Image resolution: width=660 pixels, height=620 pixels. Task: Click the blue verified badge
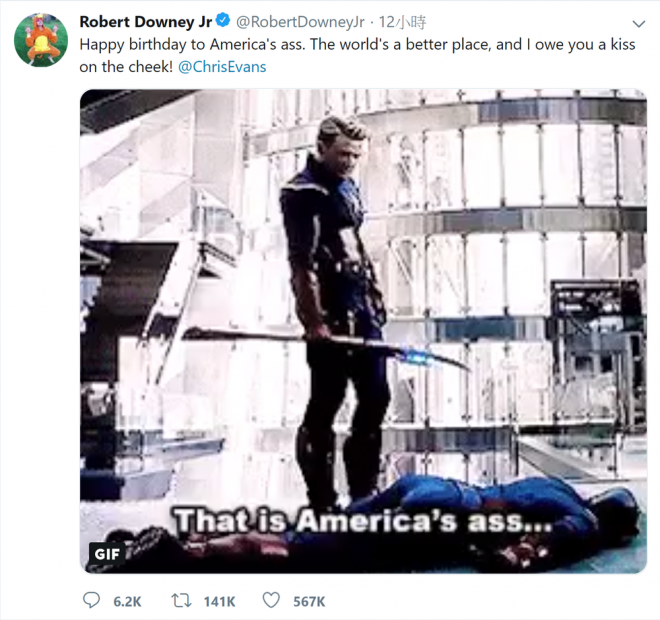click(x=223, y=20)
